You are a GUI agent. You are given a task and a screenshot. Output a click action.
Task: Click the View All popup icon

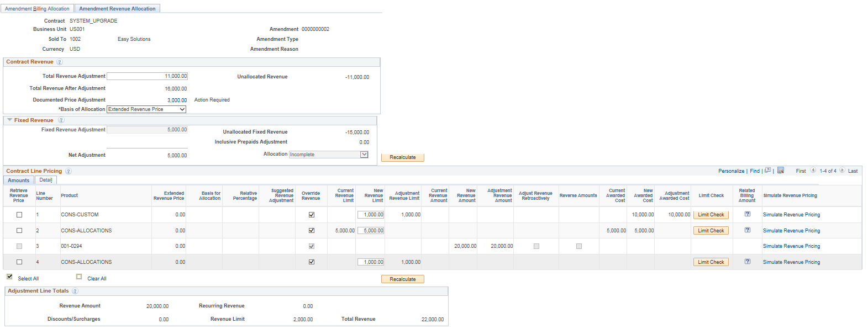[x=767, y=171]
